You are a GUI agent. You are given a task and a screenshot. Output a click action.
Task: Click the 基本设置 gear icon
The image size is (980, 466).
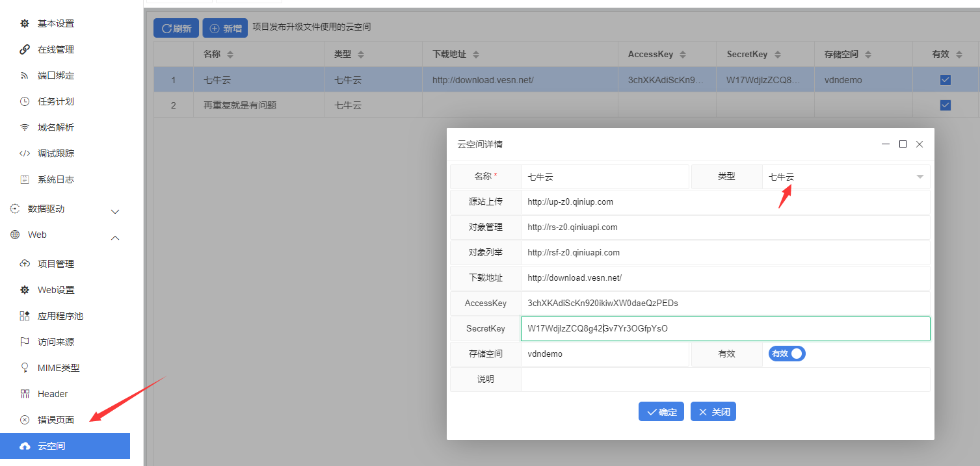click(x=25, y=23)
